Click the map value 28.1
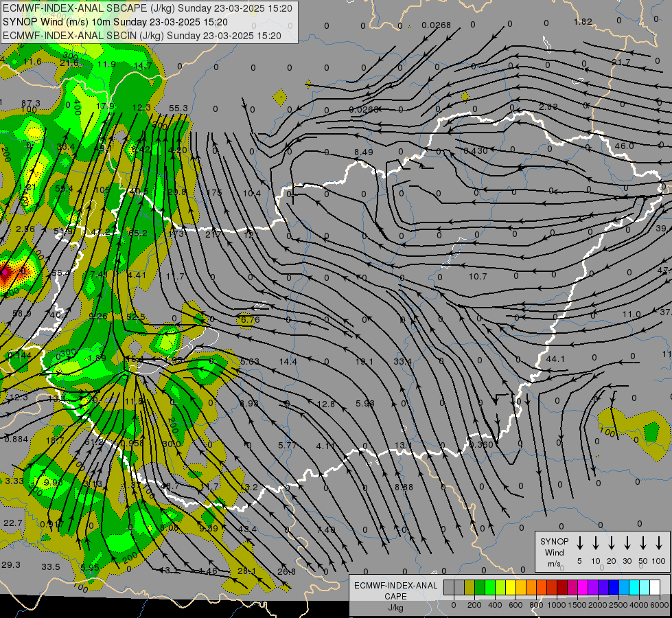This screenshot has height=618, width=672. [247, 571]
